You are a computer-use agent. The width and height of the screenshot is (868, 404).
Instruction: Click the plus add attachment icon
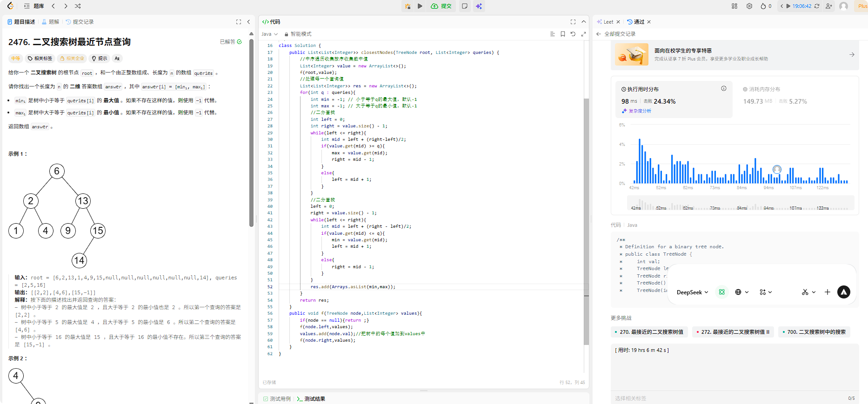tap(827, 292)
